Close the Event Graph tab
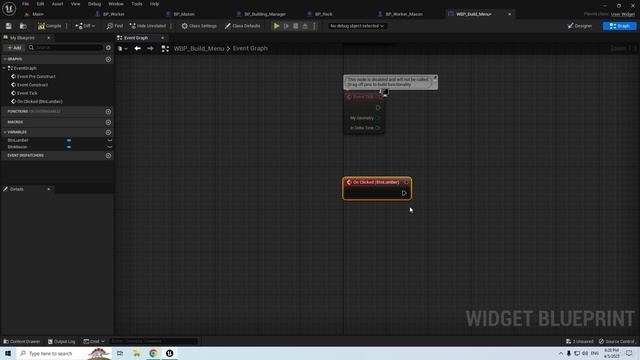This screenshot has width=640, height=360. pyautogui.click(x=162, y=38)
